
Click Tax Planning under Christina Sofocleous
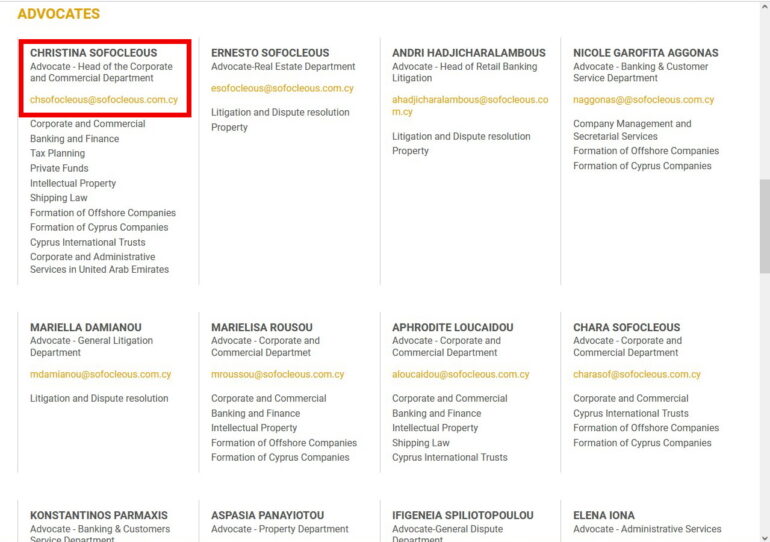point(57,153)
